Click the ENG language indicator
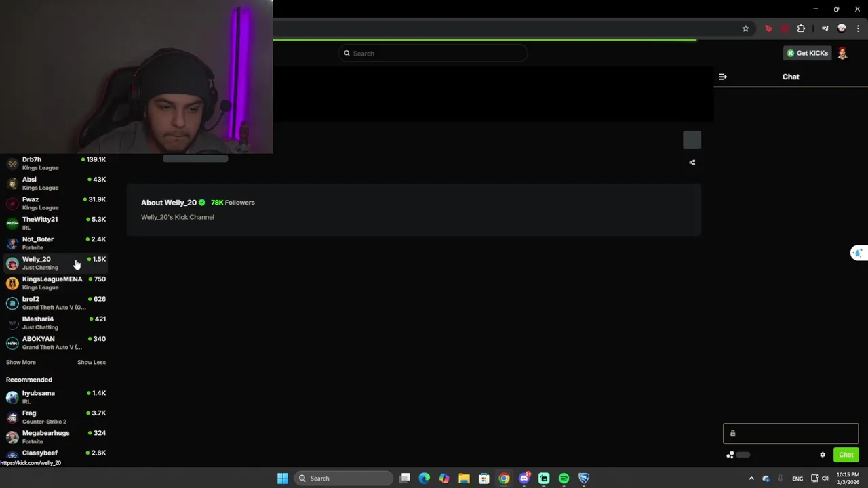Image resolution: width=868 pixels, height=488 pixels. click(797, 479)
